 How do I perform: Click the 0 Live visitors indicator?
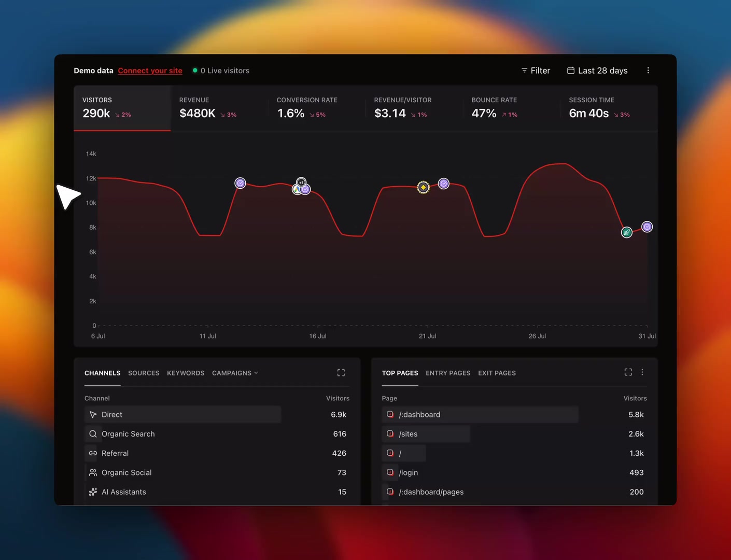click(221, 71)
